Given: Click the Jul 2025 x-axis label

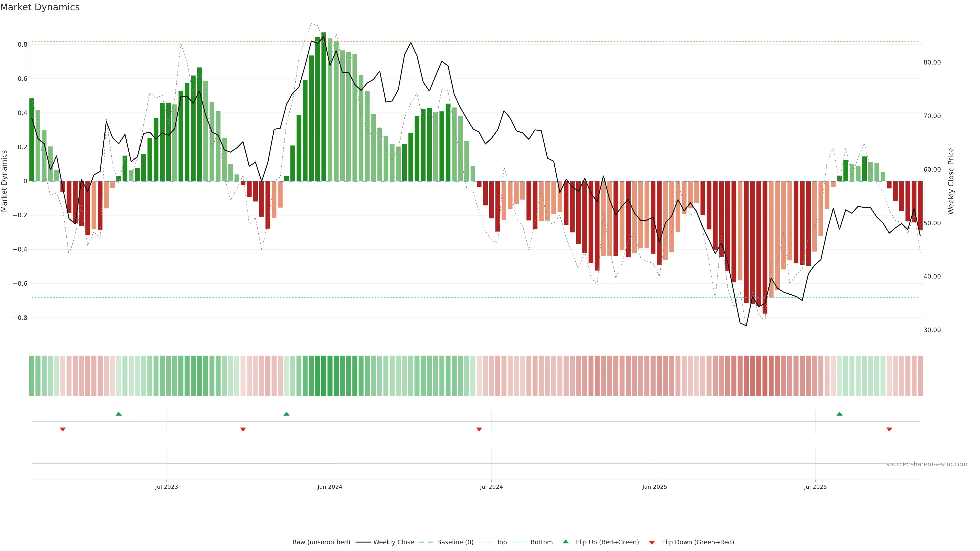Looking at the screenshot, I should 815,487.
